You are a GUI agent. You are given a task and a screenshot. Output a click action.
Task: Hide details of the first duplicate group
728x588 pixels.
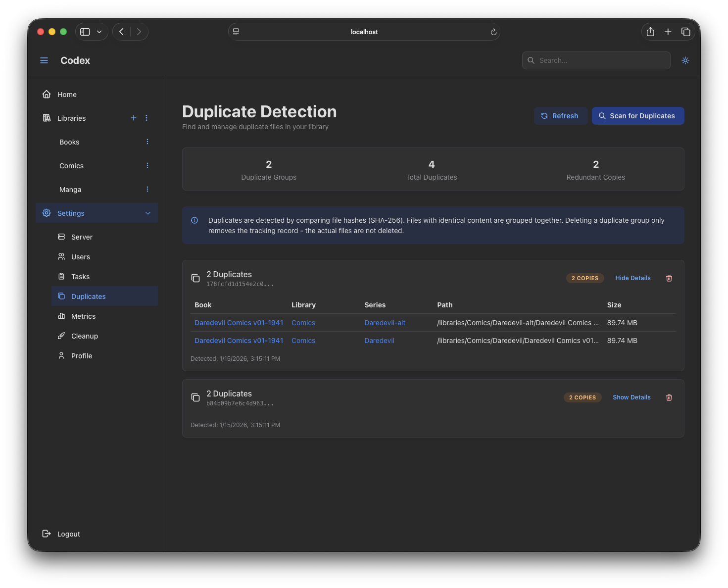tap(632, 278)
